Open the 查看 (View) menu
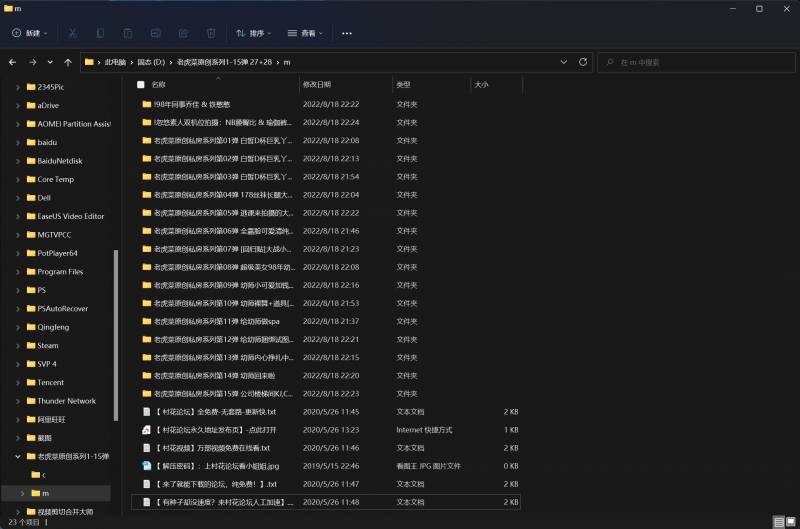The width and height of the screenshot is (800, 529). 305,33
